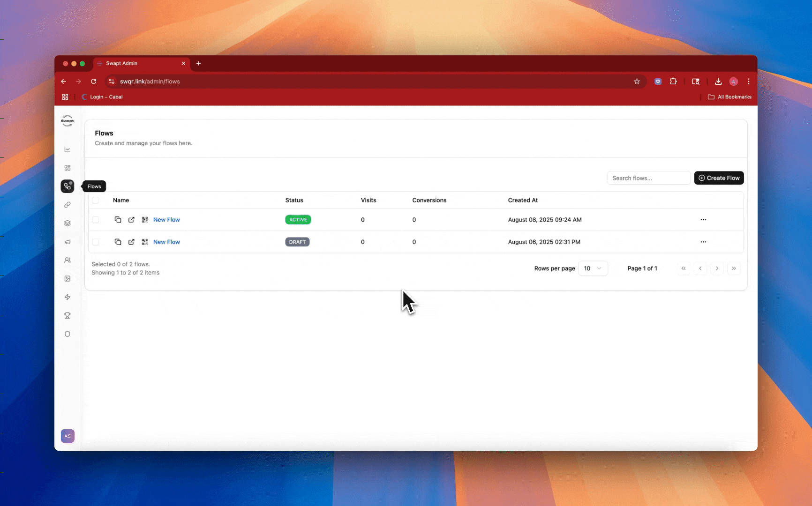
Task: Check the active New Flow row checkbox
Action: (x=96, y=220)
